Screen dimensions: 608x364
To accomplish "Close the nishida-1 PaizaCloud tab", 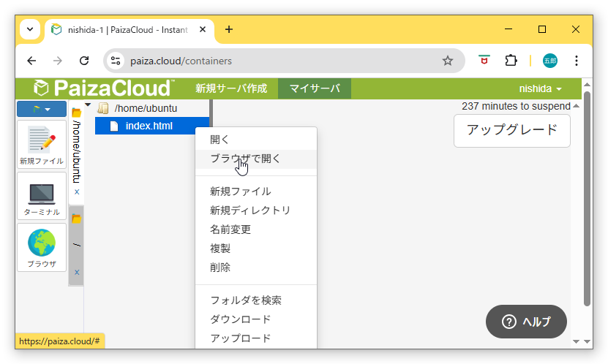I will (x=203, y=29).
